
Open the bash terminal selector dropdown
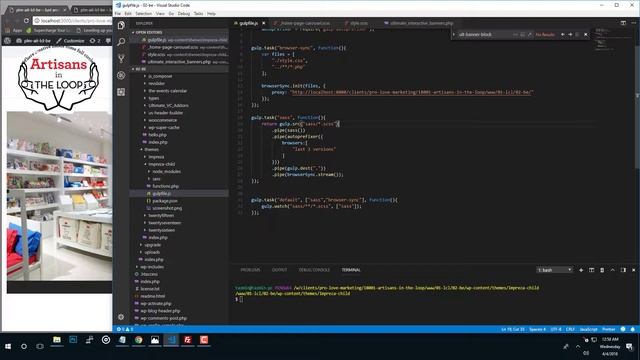(554, 270)
